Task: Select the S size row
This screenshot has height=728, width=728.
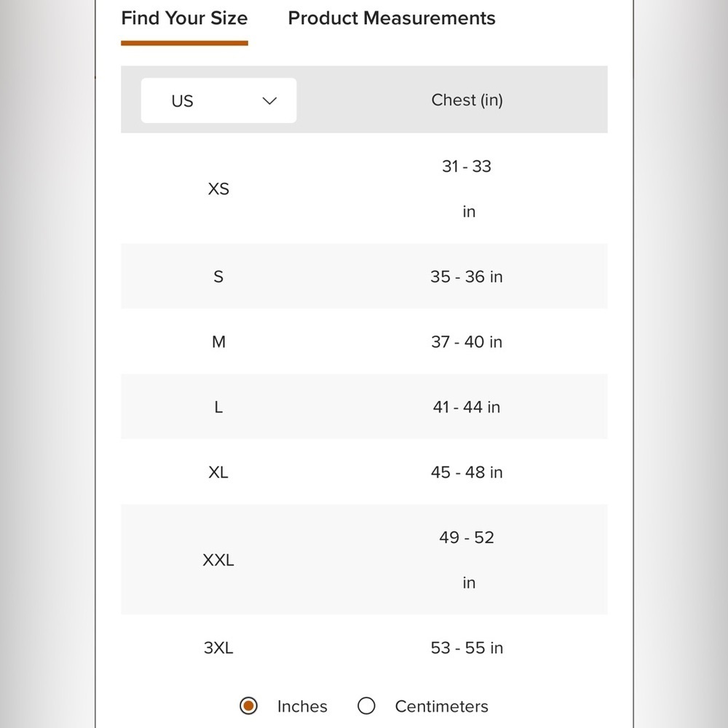Action: (364, 276)
